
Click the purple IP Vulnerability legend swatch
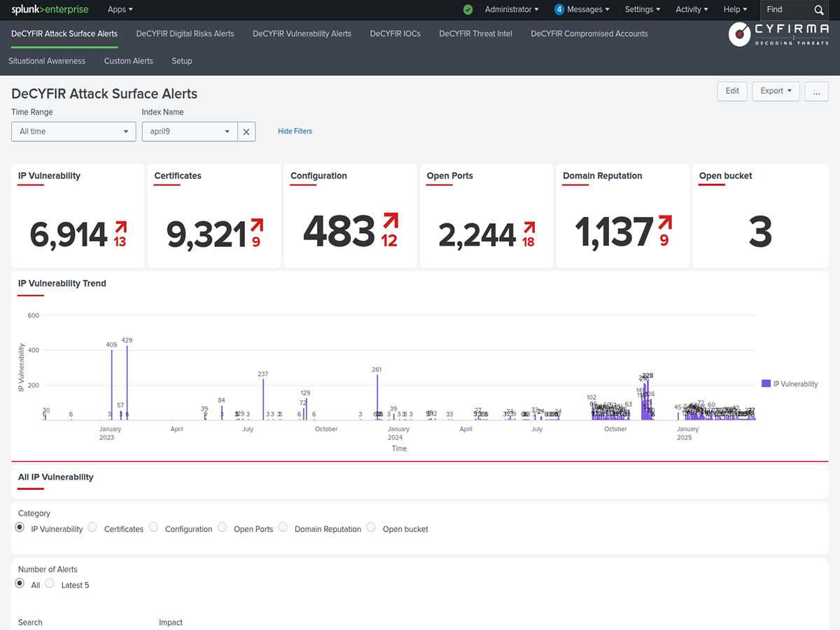(766, 384)
